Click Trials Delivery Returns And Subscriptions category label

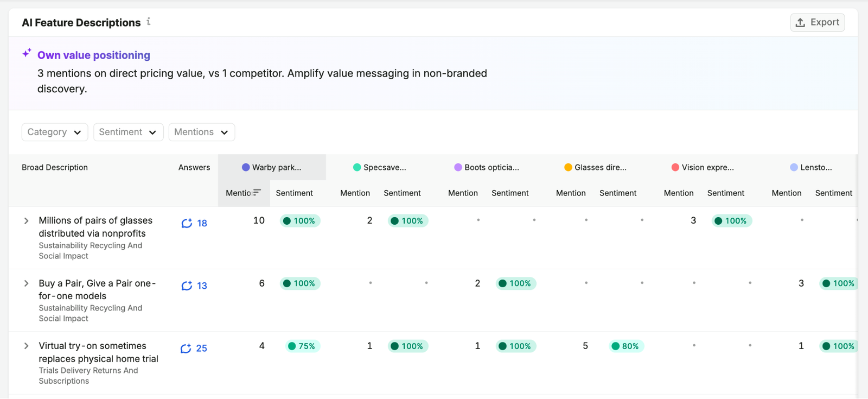[88, 376]
